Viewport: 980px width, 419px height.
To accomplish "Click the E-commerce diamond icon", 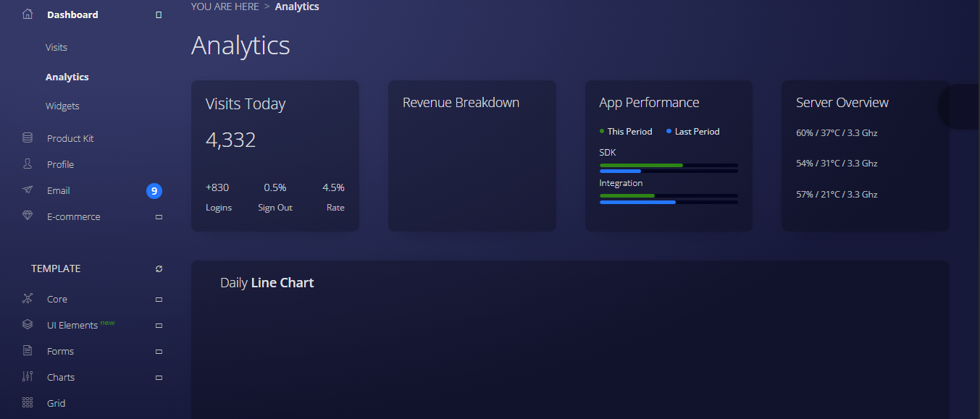I will [28, 216].
